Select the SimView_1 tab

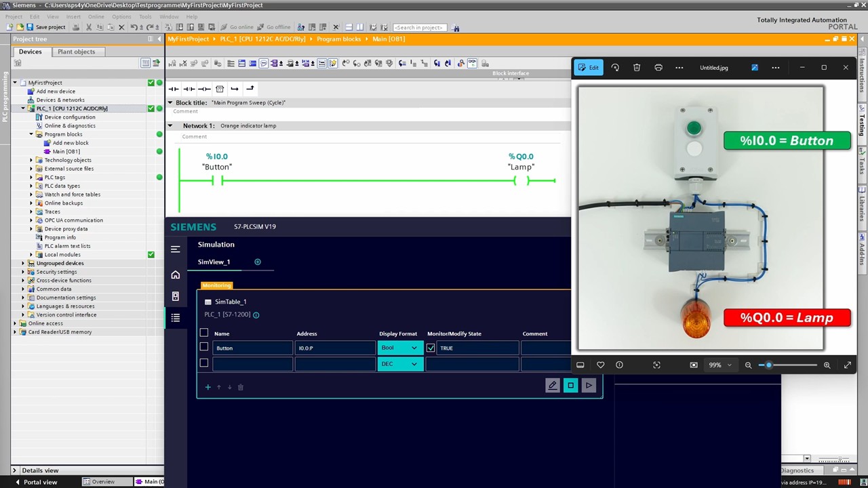point(214,262)
